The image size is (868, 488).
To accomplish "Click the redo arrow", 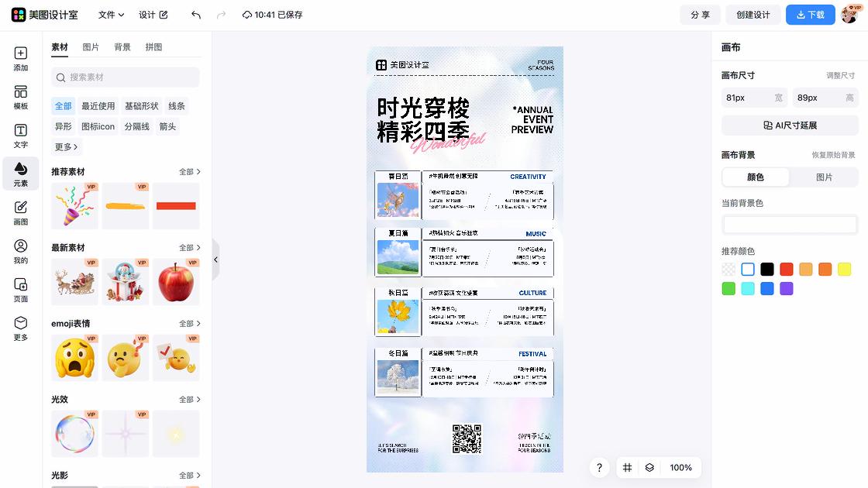I will coord(221,15).
